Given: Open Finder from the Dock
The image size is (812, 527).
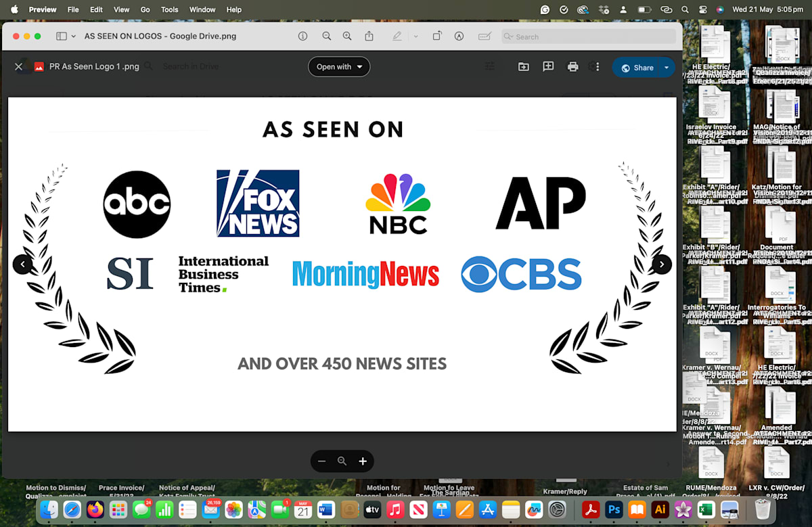Looking at the screenshot, I should point(49,509).
